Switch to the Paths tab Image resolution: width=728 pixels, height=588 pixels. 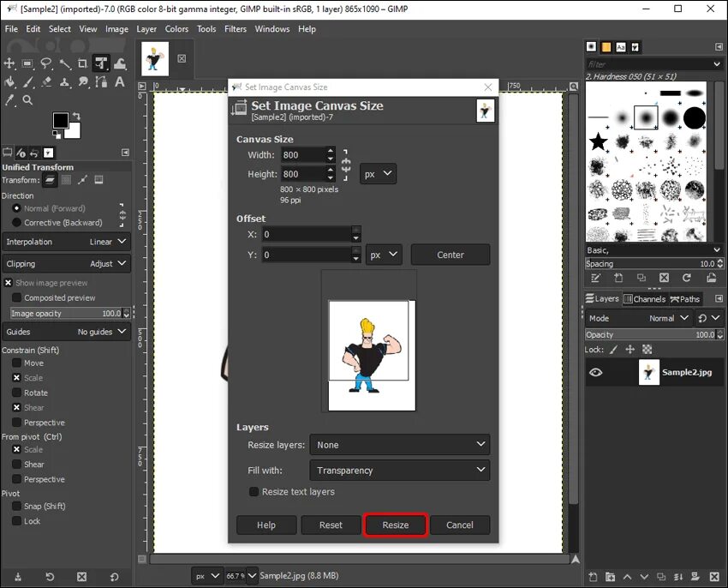click(685, 299)
